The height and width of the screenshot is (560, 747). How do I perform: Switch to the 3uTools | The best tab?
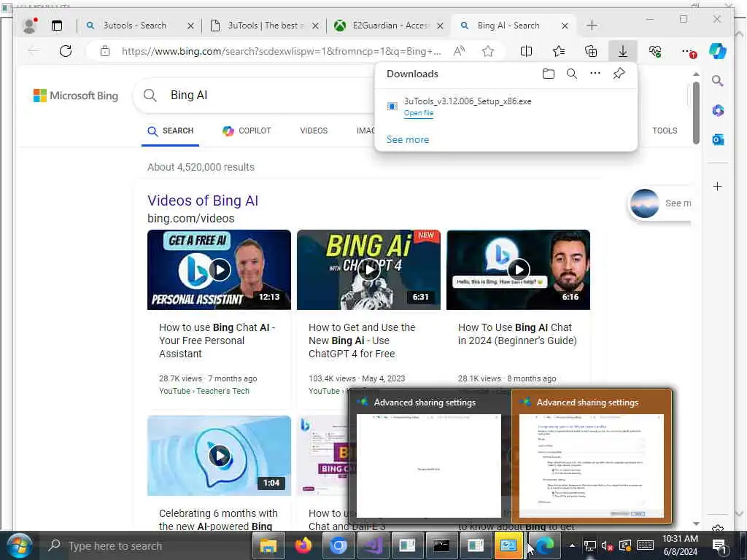pos(266,26)
